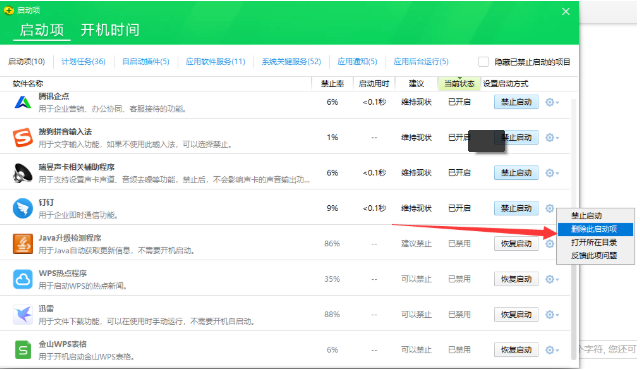The image size is (640, 370).
Task: Choose 反馈此项问题 in the context menu
Action: (x=595, y=255)
